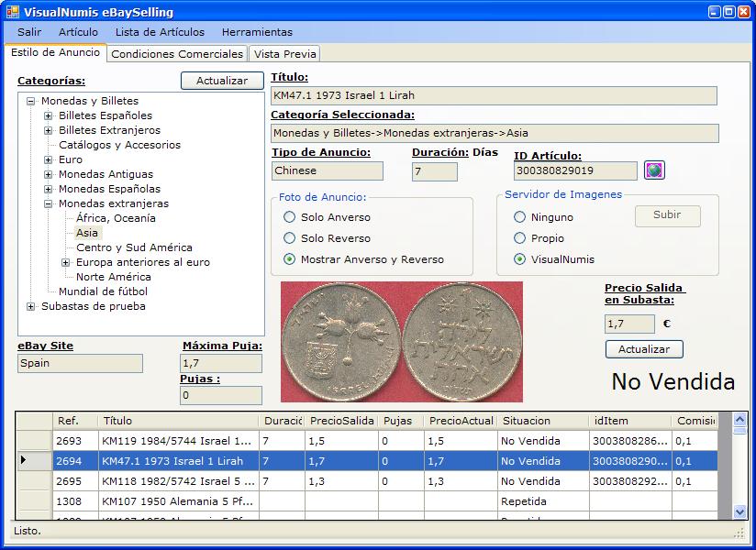756x550 pixels.
Task: Click the eBay Site field
Action: 80,364
